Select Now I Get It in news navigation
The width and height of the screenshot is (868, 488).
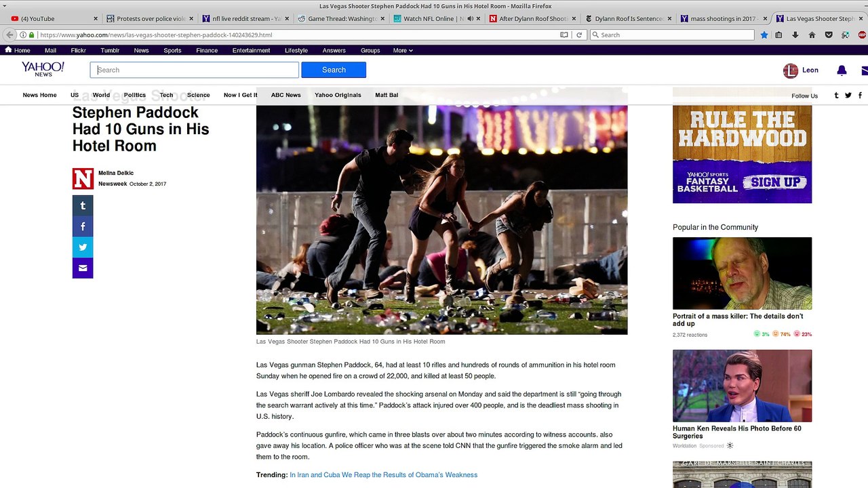[x=241, y=95]
